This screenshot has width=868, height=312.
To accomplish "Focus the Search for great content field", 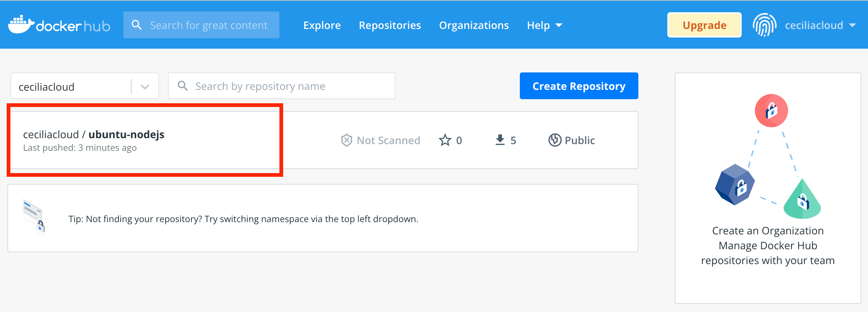I will 201,25.
